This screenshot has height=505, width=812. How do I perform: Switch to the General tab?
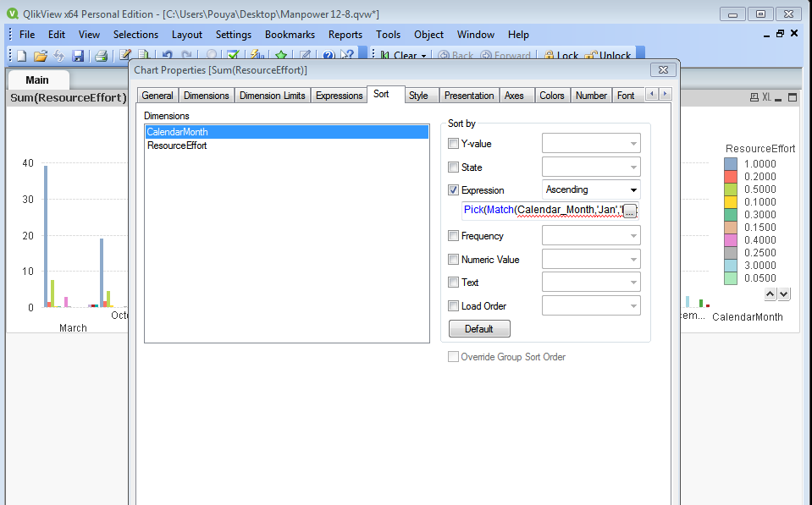click(x=157, y=96)
